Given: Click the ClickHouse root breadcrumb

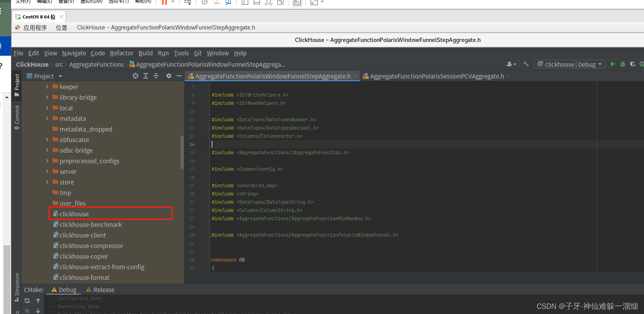Looking at the screenshot, I should (x=32, y=64).
